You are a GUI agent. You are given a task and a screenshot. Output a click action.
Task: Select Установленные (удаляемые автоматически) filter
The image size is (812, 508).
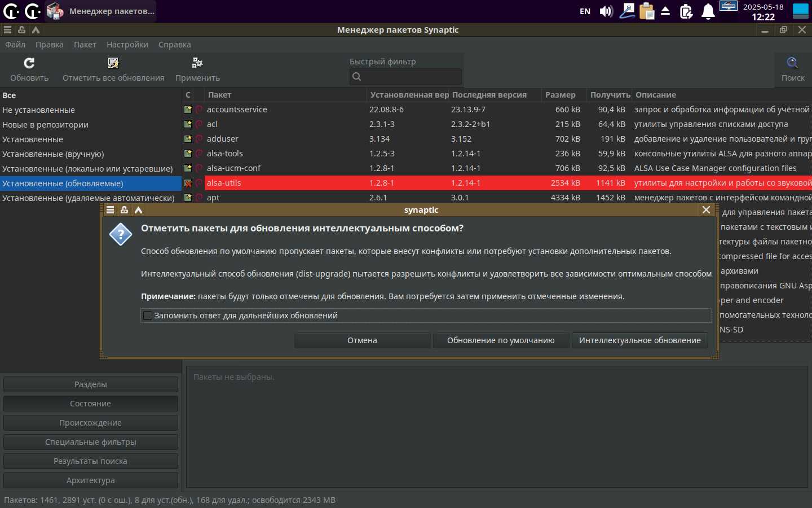[90, 198]
